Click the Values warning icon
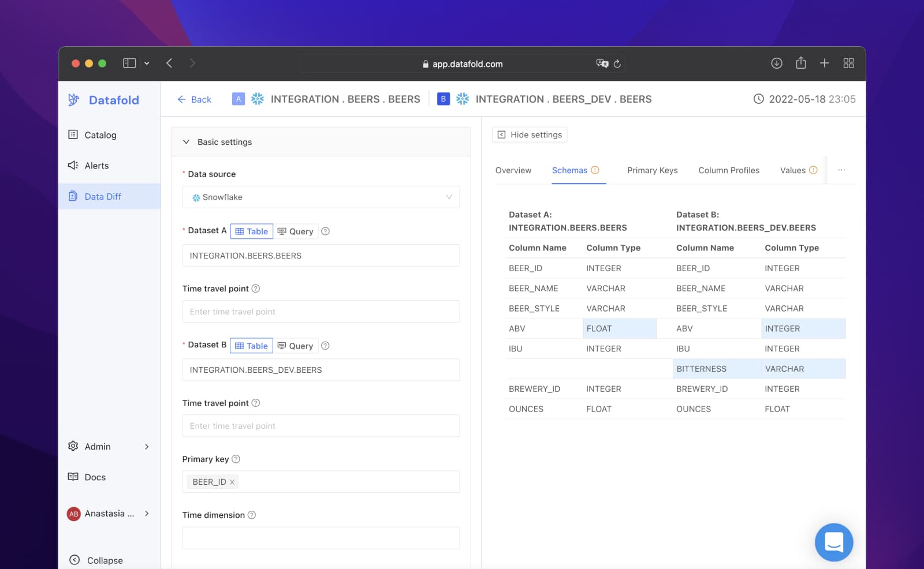 click(813, 170)
